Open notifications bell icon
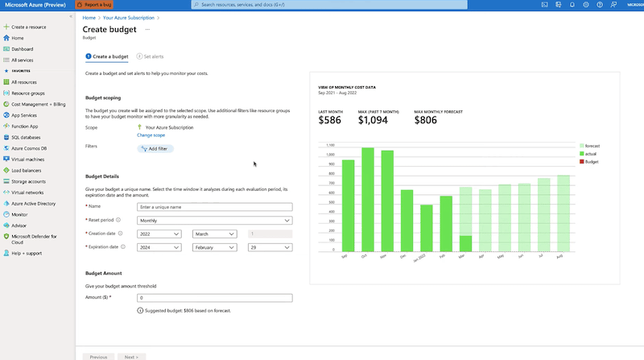 [572, 5]
